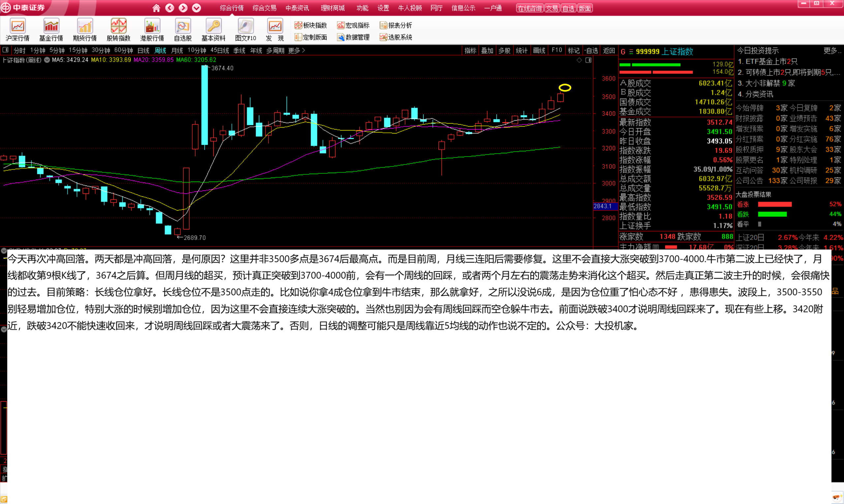The height and width of the screenshot is (504, 844).
Task: Click the 画线 drawing button
Action: click(x=539, y=50)
